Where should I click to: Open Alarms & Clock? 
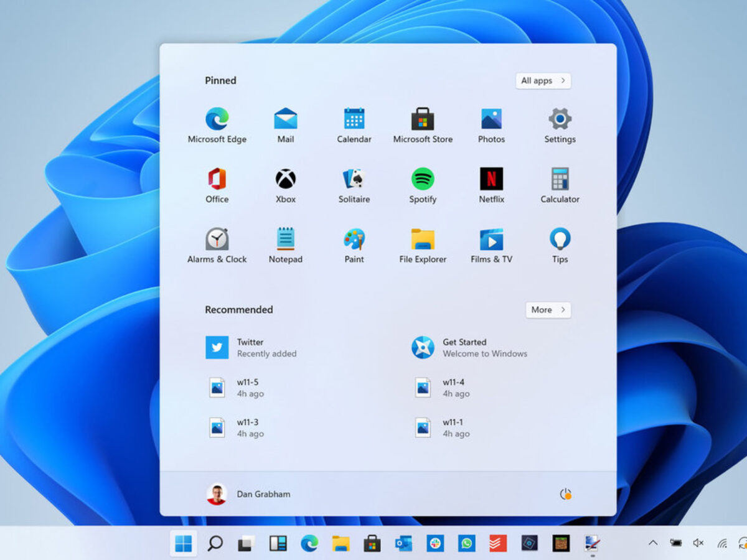coord(217,246)
